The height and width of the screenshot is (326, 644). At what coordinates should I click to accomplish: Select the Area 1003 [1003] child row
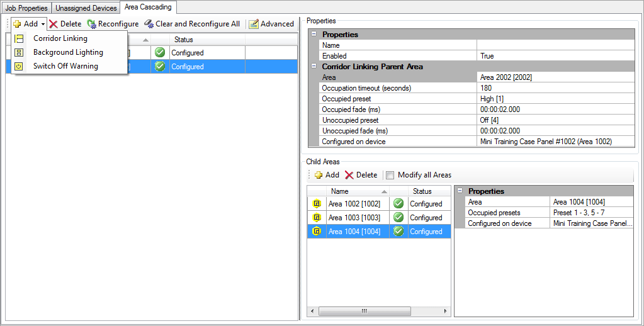click(x=379, y=218)
